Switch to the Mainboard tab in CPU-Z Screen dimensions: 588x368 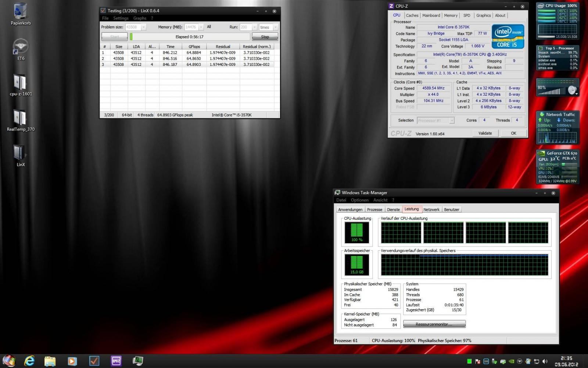point(431,15)
